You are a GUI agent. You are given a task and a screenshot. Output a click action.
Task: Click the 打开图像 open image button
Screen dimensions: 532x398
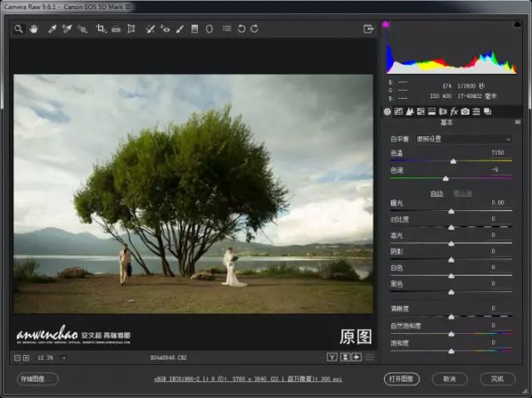click(x=401, y=379)
